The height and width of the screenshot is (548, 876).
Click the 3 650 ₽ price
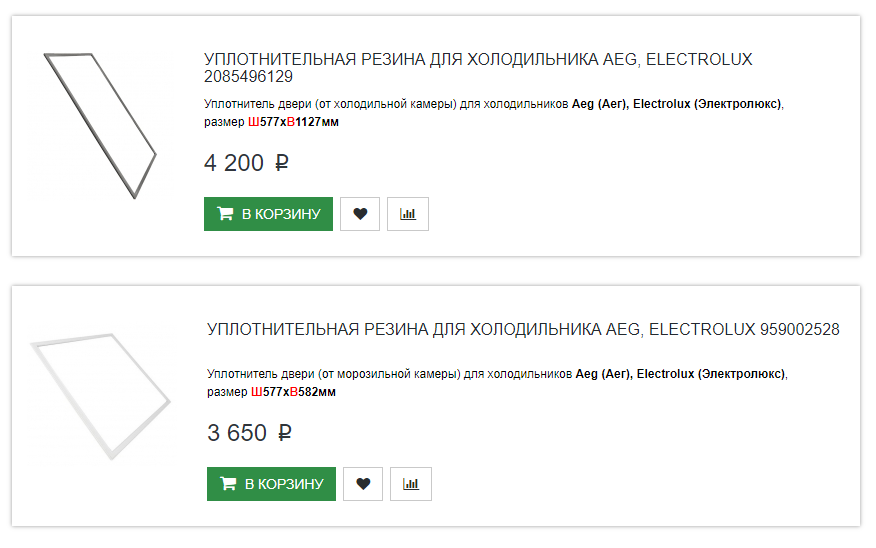tap(249, 433)
